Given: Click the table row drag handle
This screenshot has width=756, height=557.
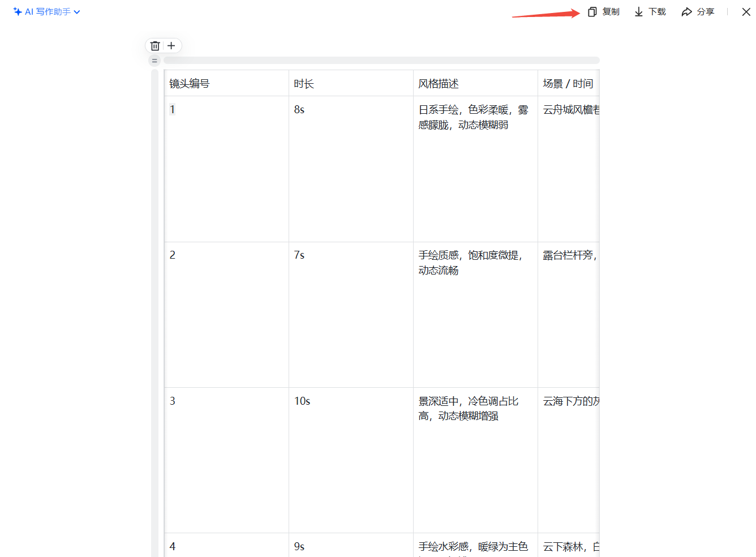Looking at the screenshot, I should click(x=154, y=61).
